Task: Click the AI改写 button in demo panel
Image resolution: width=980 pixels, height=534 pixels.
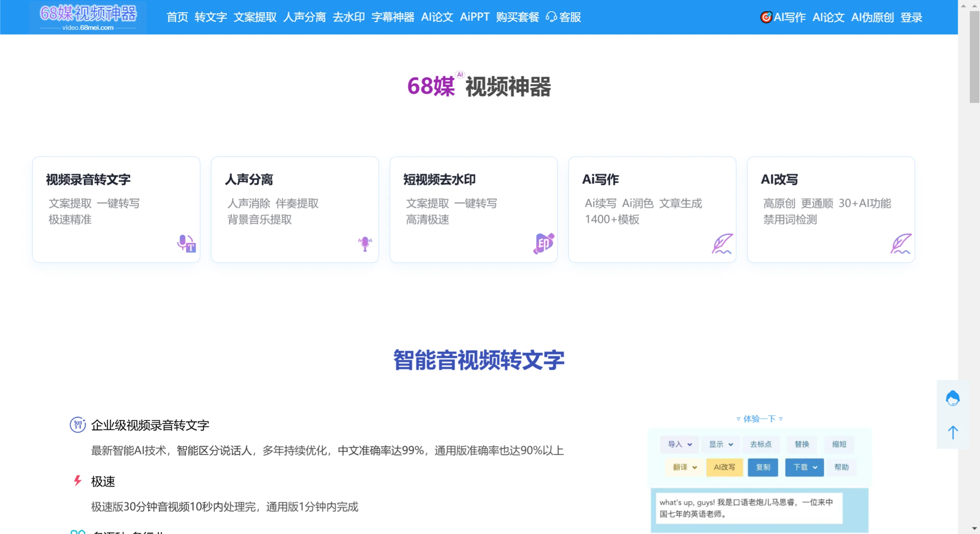Action: tap(724, 467)
